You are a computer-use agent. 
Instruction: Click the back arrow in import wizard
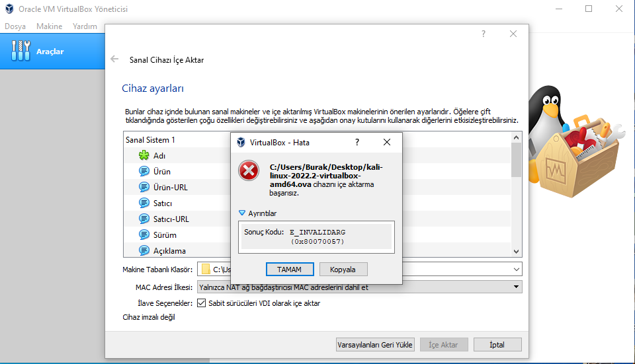(114, 59)
